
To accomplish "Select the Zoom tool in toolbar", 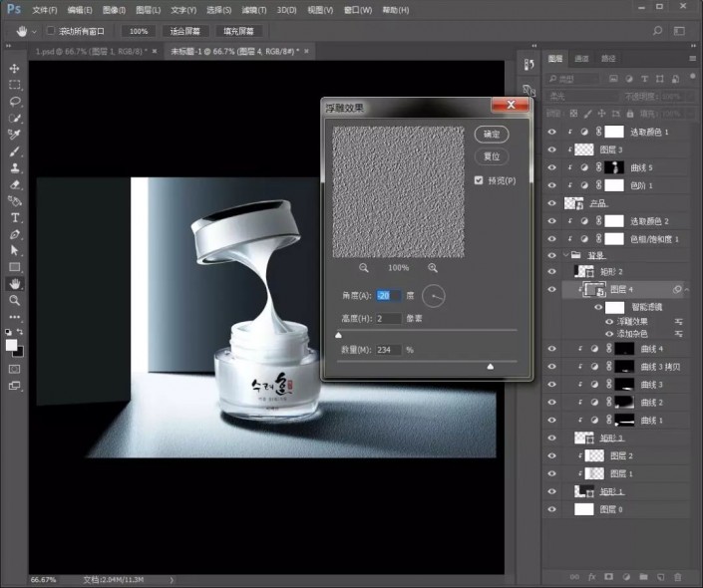I will (15, 300).
